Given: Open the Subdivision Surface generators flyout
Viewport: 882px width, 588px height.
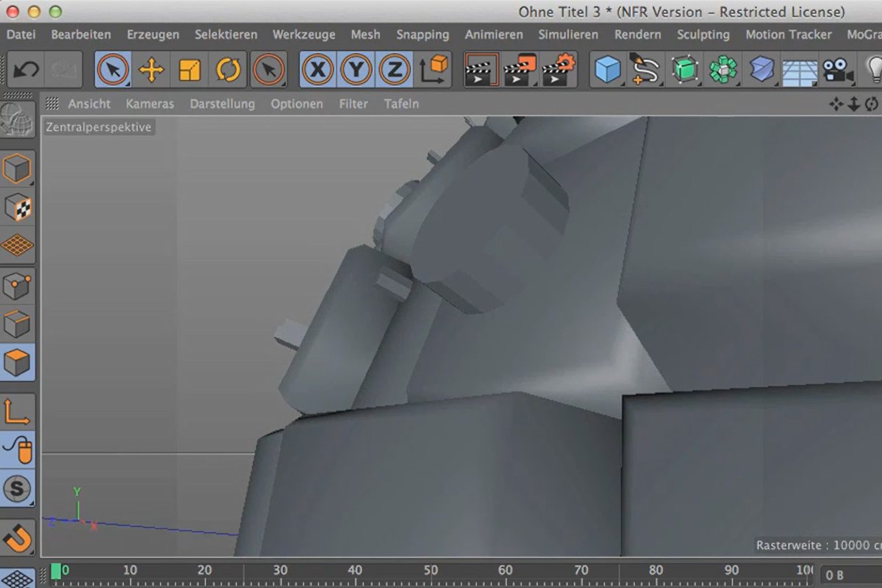Looking at the screenshot, I should pyautogui.click(x=684, y=71).
